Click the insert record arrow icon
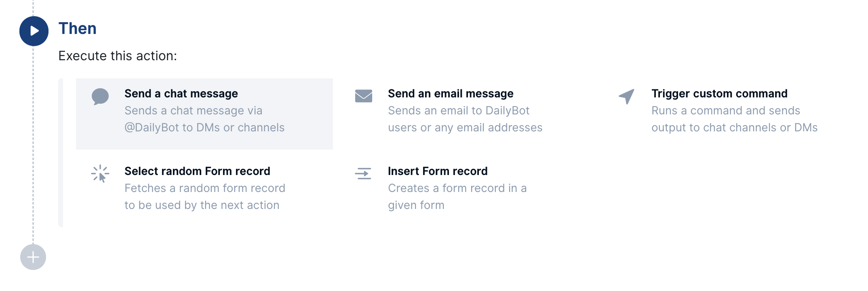The height and width of the screenshot is (291, 868). click(x=363, y=174)
